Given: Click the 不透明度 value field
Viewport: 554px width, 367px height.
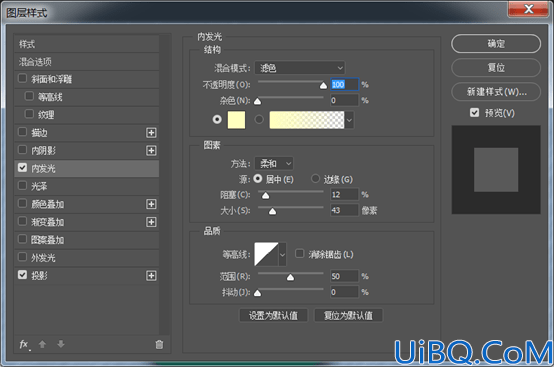Looking at the screenshot, I should (344, 84).
